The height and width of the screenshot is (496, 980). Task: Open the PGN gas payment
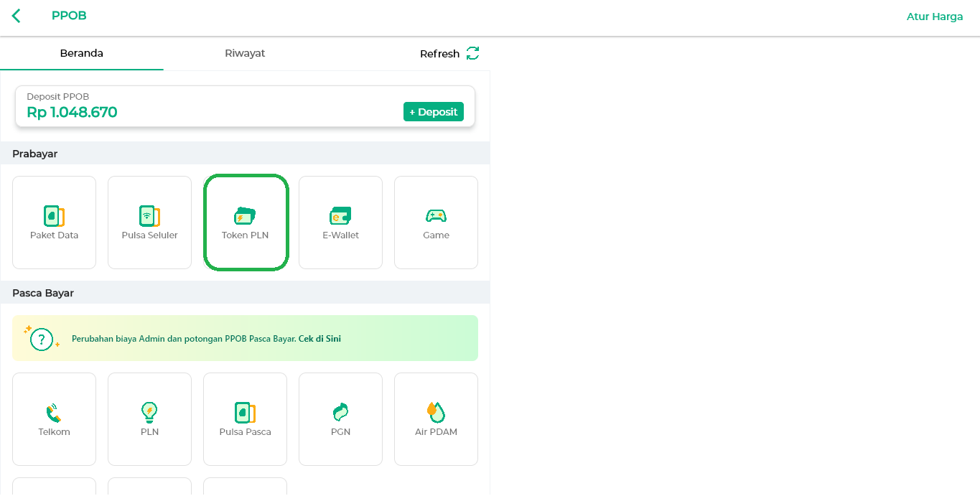[340, 419]
